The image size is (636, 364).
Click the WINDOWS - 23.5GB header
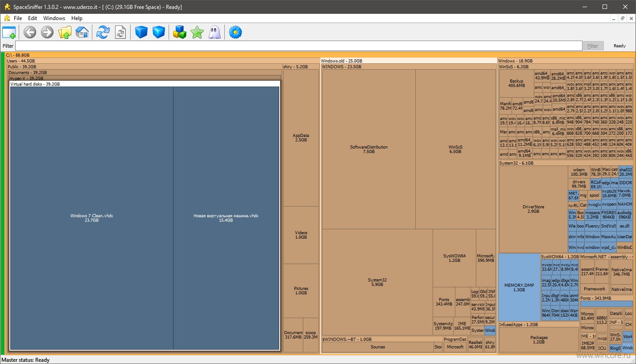(x=409, y=66)
